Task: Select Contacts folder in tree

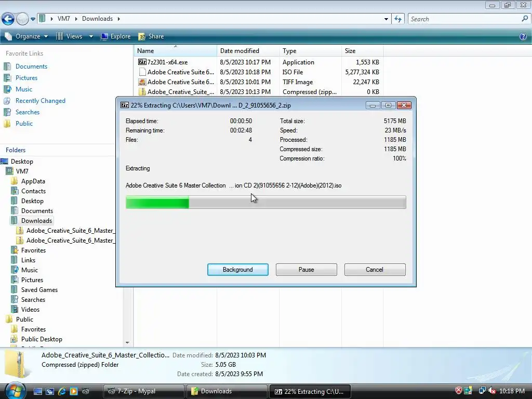Action: [x=33, y=191]
